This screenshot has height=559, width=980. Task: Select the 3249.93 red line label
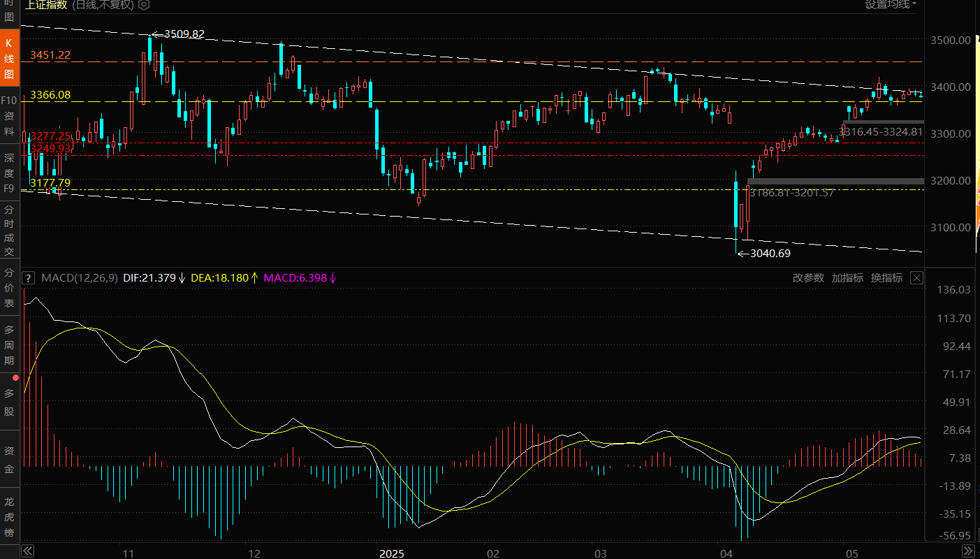point(50,148)
